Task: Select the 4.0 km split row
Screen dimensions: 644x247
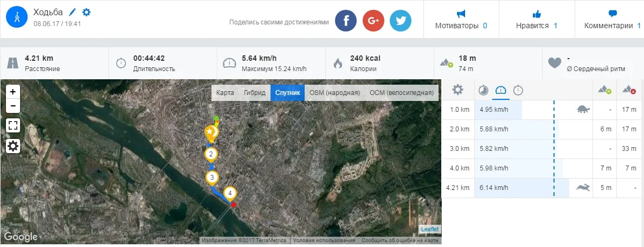Action: [543, 168]
